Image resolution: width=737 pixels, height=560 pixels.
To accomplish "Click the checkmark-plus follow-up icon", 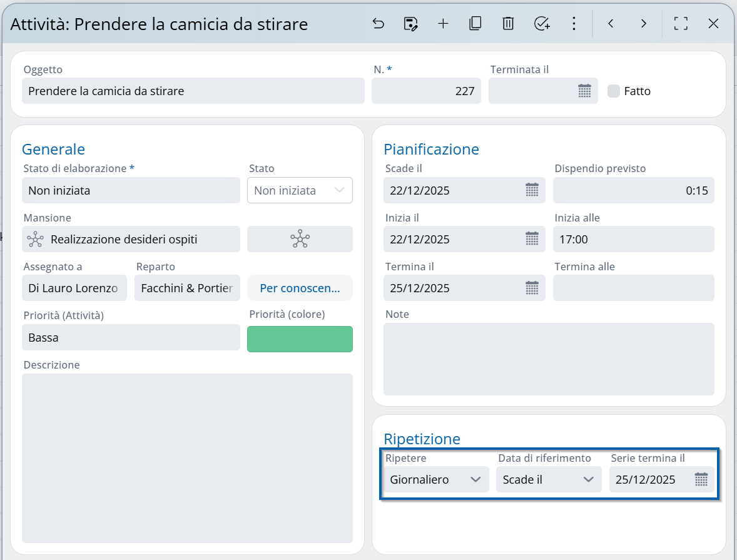I will click(x=541, y=24).
